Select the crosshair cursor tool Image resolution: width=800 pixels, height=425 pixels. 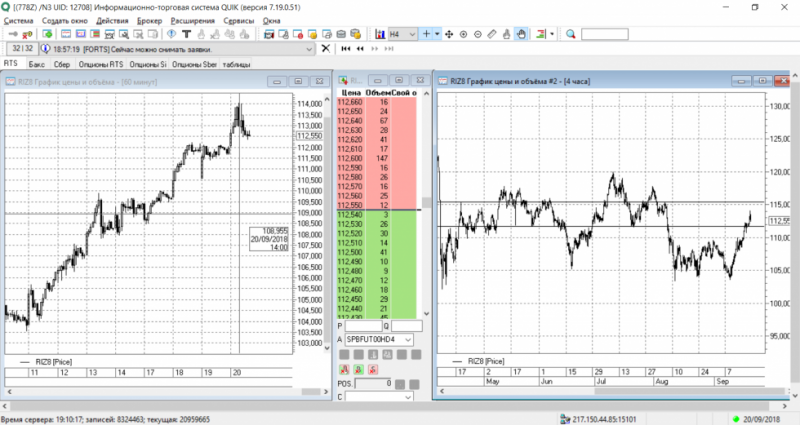[x=426, y=34]
